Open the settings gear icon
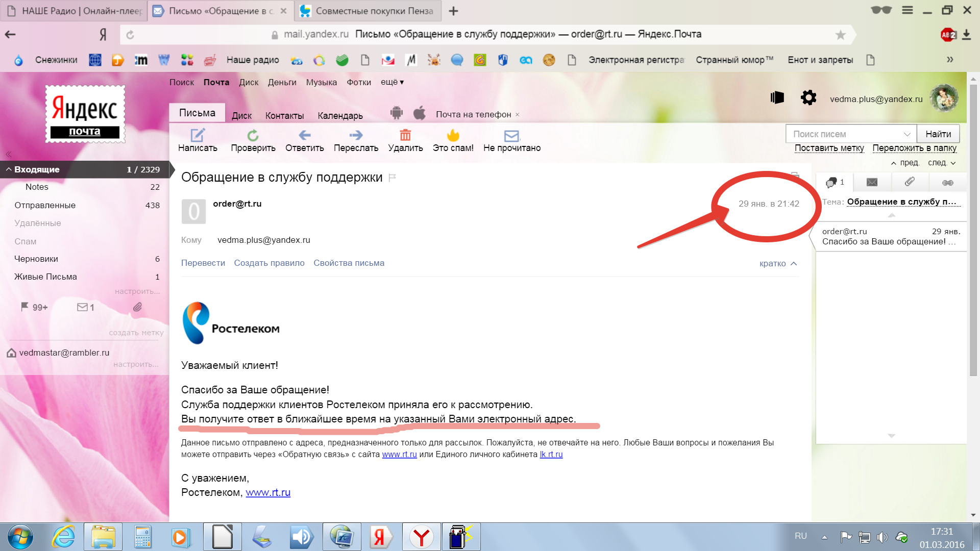Image resolution: width=980 pixels, height=551 pixels. click(808, 97)
